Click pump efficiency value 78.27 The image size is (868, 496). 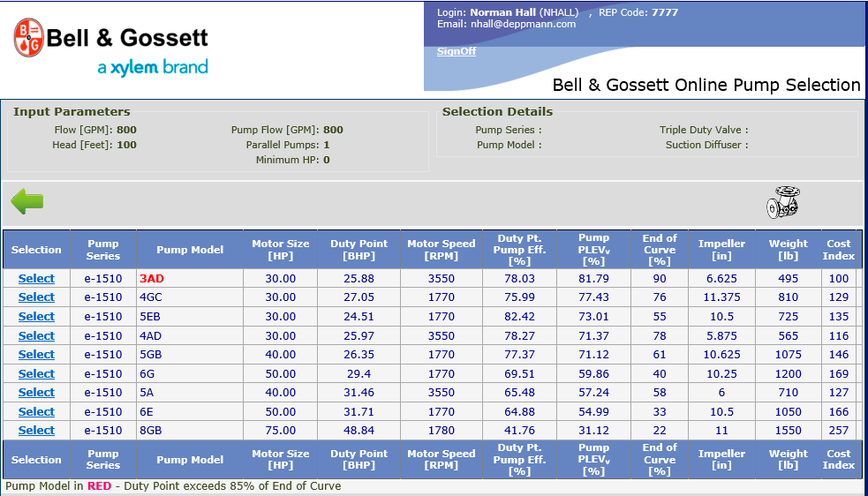click(x=519, y=336)
